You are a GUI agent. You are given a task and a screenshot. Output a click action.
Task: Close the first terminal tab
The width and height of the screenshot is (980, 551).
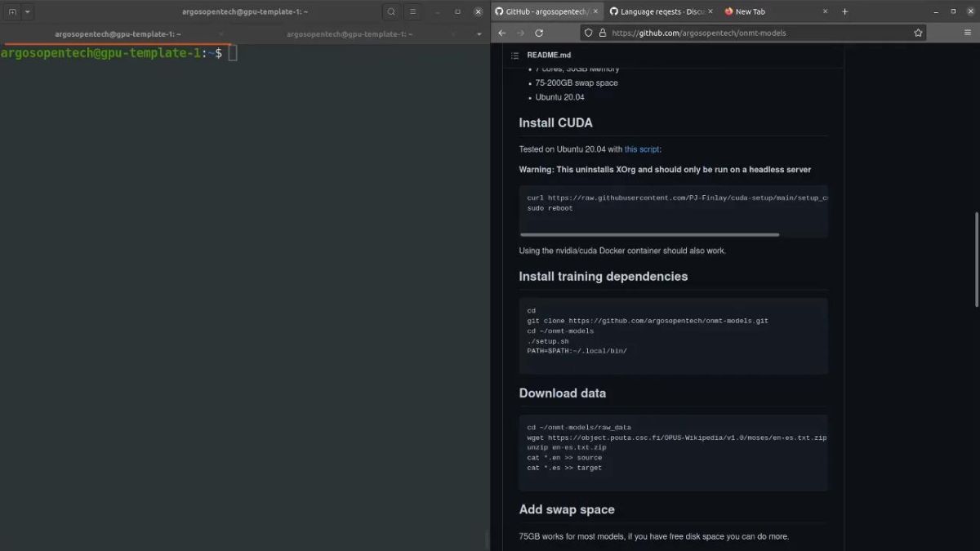tap(220, 34)
